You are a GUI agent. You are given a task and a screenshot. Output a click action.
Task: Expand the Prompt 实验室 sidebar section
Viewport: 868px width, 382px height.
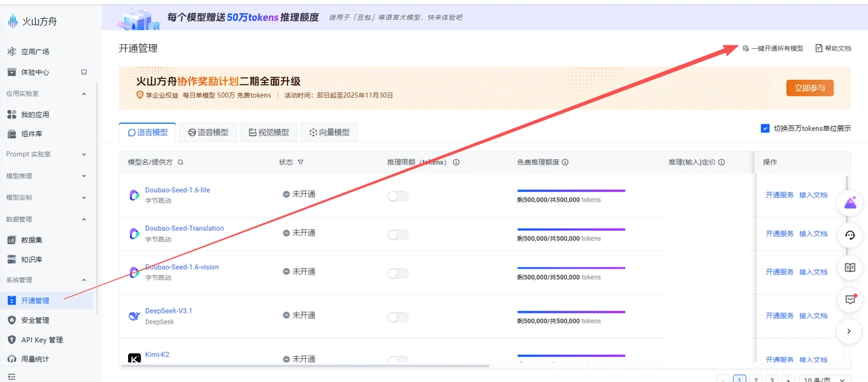coord(47,154)
